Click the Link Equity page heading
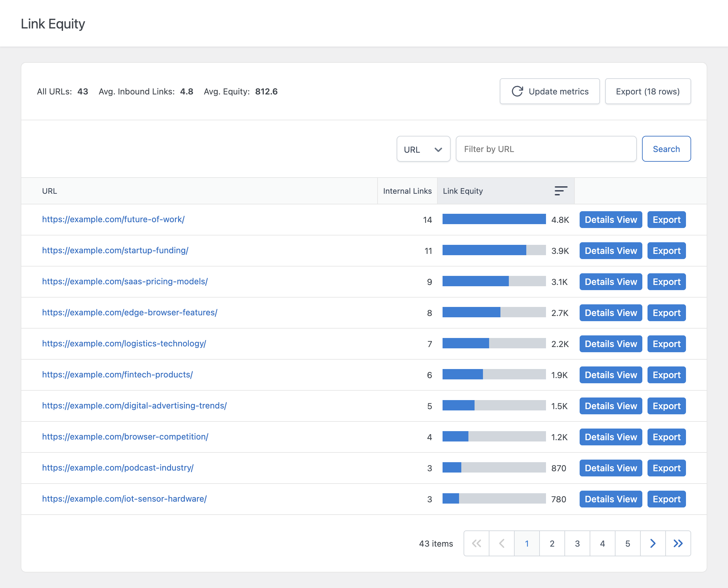The width and height of the screenshot is (728, 588). pyautogui.click(x=53, y=24)
